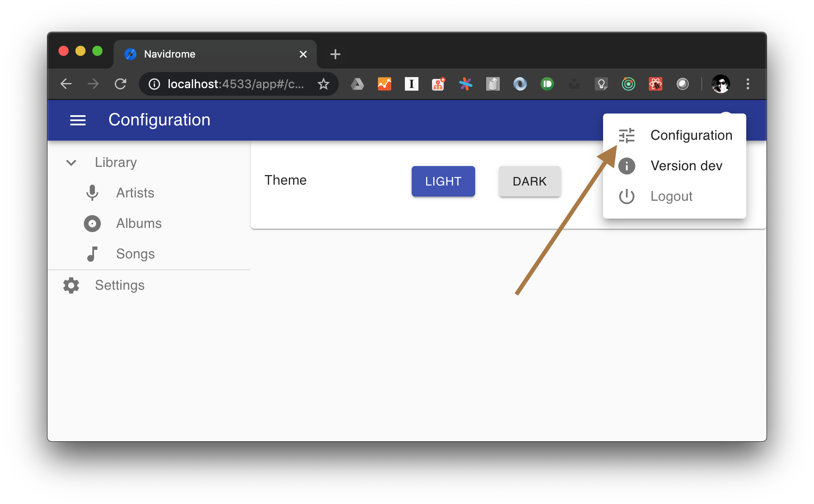Select the Navidrome browser tab
Viewport: 814px width, 504px height.
pos(215,54)
